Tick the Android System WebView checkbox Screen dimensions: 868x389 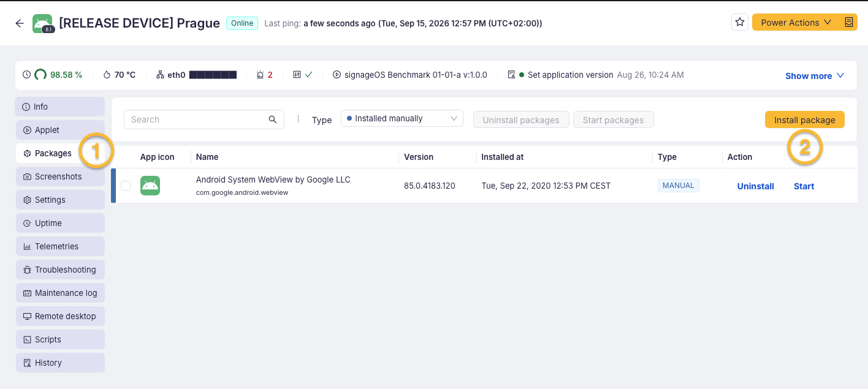pos(126,186)
